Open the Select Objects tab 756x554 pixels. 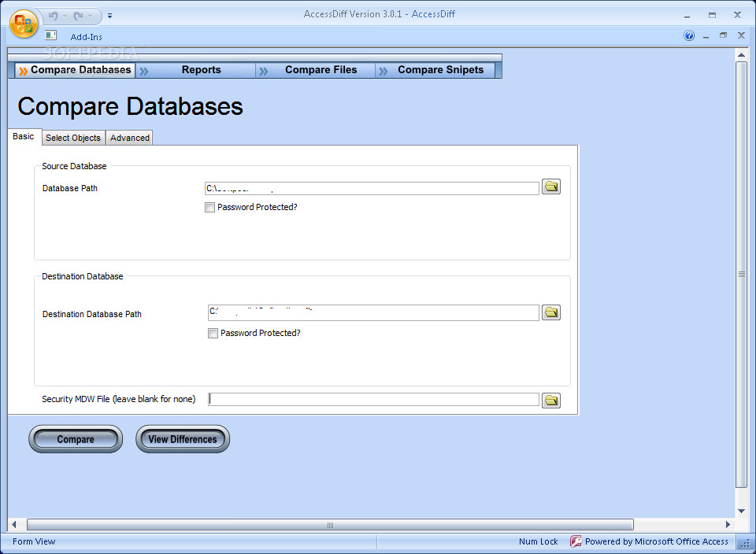[x=73, y=138]
